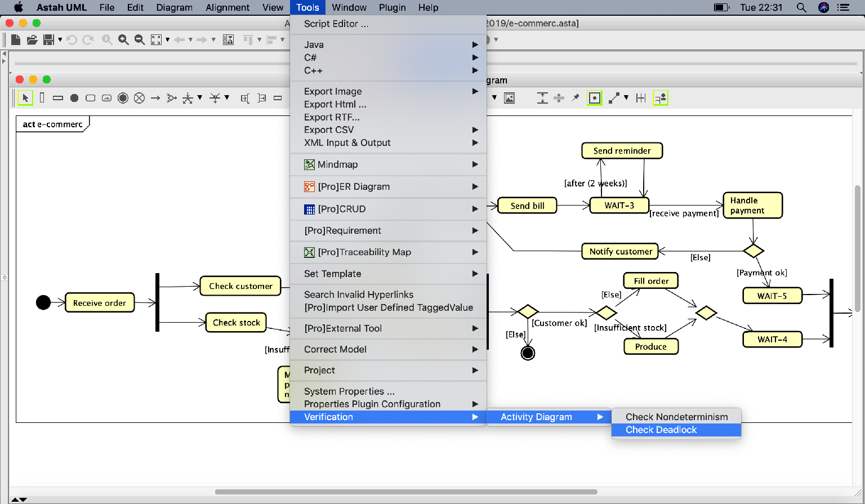The height and width of the screenshot is (504, 865).
Task: Click the horizontal scrollbar of diagram
Action: pyautogui.click(x=405, y=492)
